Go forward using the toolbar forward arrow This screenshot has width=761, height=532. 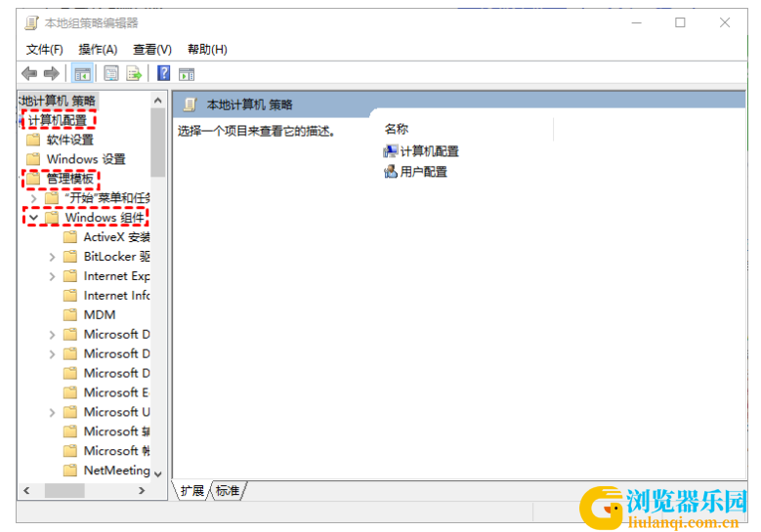pyautogui.click(x=52, y=74)
